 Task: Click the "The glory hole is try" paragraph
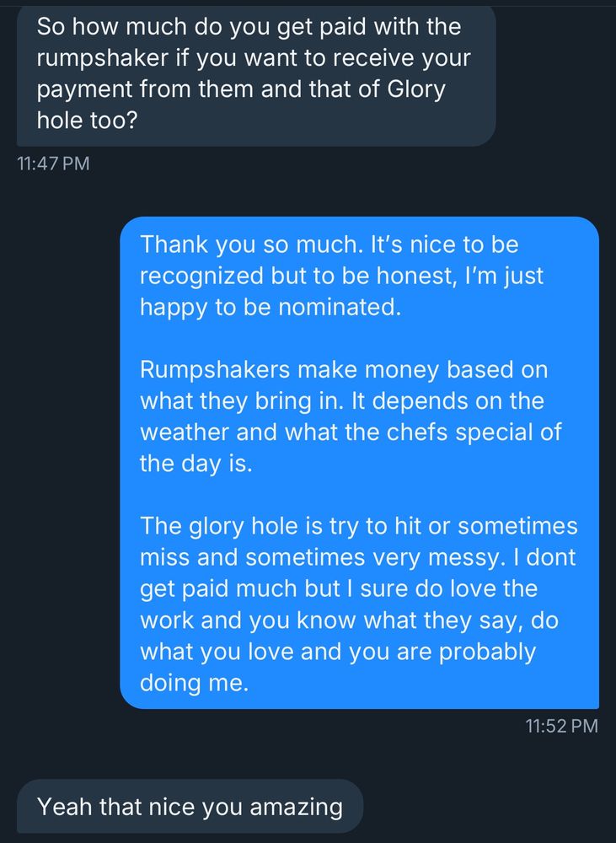pos(358,604)
